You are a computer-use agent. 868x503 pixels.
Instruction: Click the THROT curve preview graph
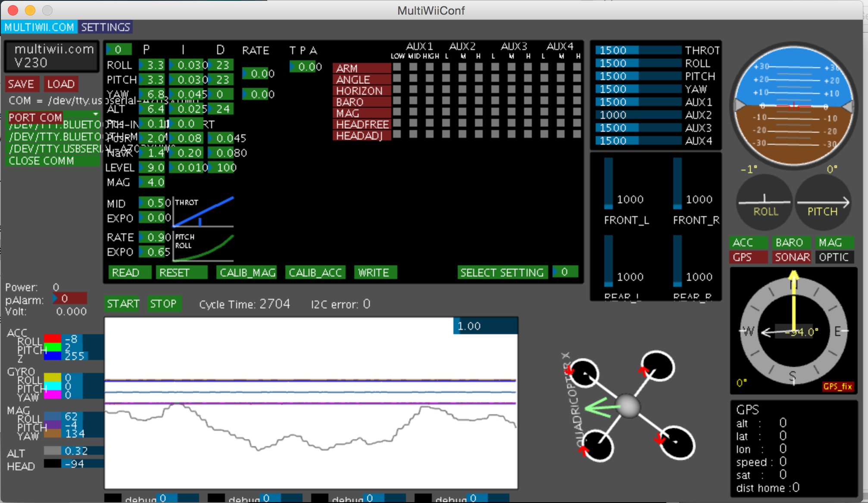pos(203,211)
